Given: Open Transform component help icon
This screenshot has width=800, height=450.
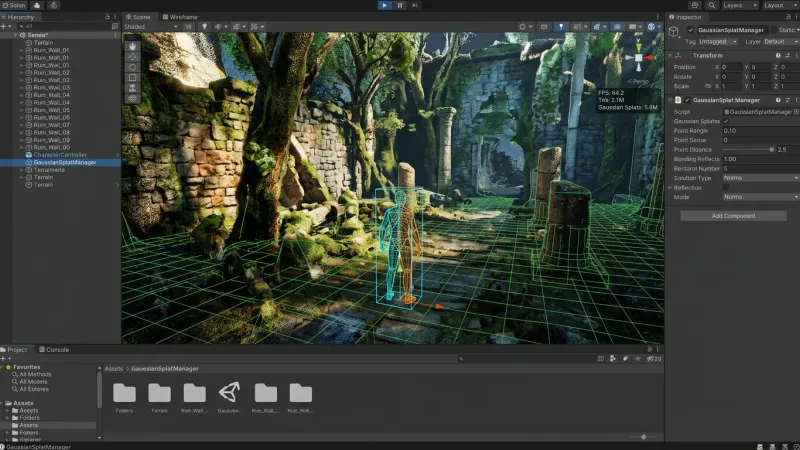Looking at the screenshot, I should click(x=778, y=55).
